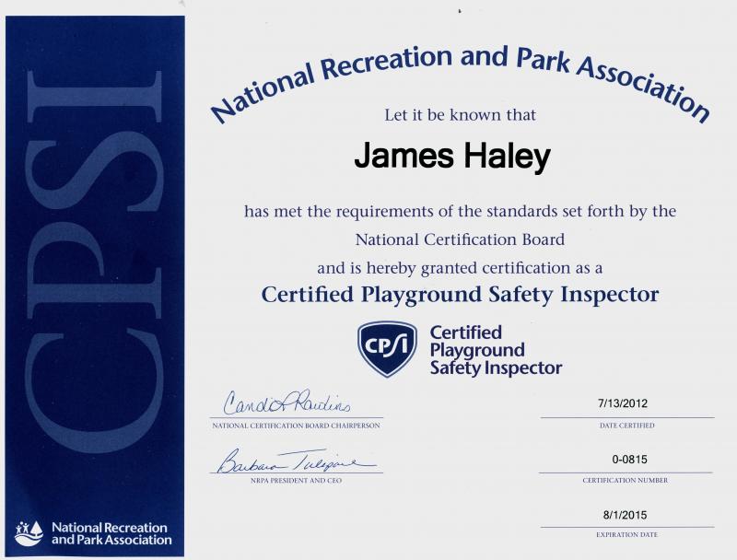This screenshot has height=560, width=737.
Task: Click the National Certification Board text line
Action: 460,239
